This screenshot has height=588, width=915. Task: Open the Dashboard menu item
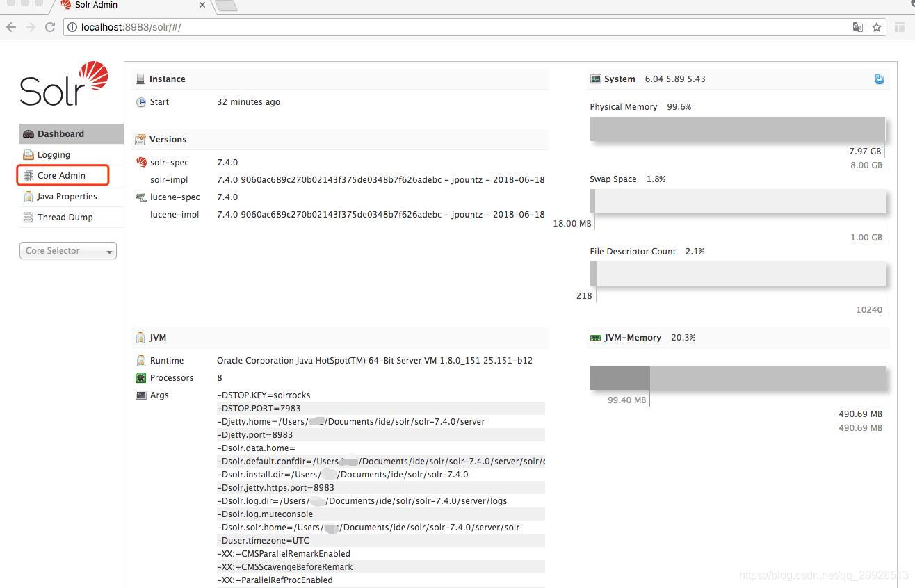(x=71, y=133)
